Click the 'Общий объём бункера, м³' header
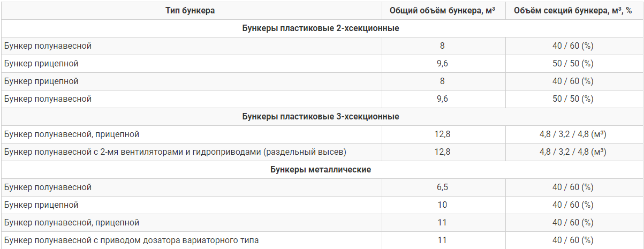Viewport: 644px width, 249px height. click(442, 11)
